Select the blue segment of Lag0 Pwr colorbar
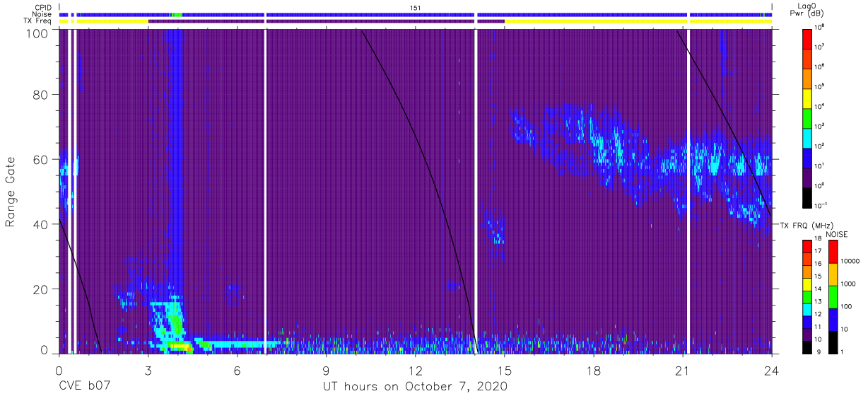Image resolution: width=868 pixels, height=401 pixels. tap(807, 156)
